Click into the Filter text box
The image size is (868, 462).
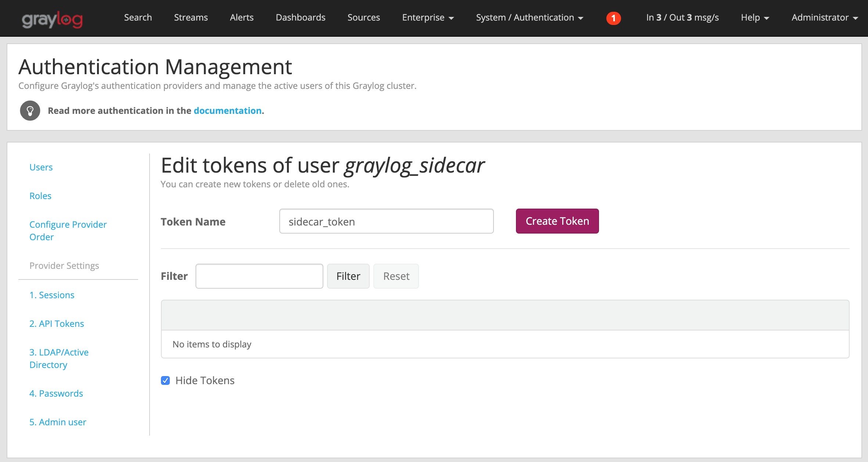259,276
